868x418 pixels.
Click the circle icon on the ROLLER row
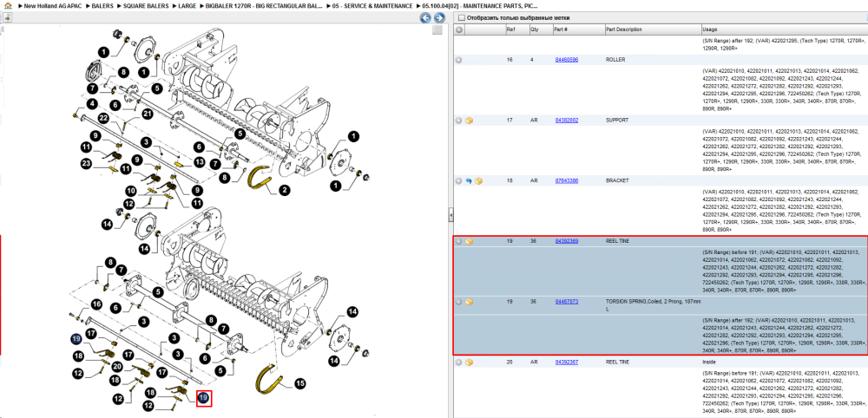[459, 60]
